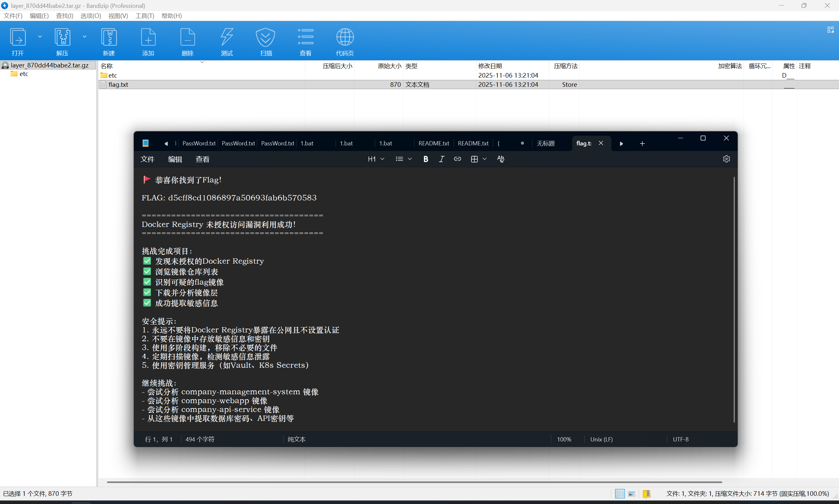
Task: Click the Notepad vertical scrollbar
Action: click(734, 299)
